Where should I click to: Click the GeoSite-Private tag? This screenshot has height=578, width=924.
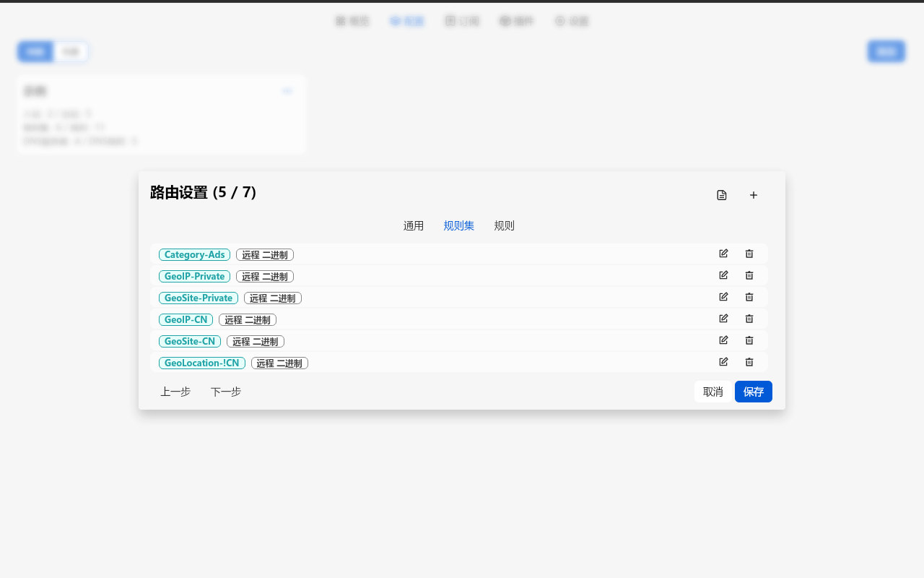point(199,298)
